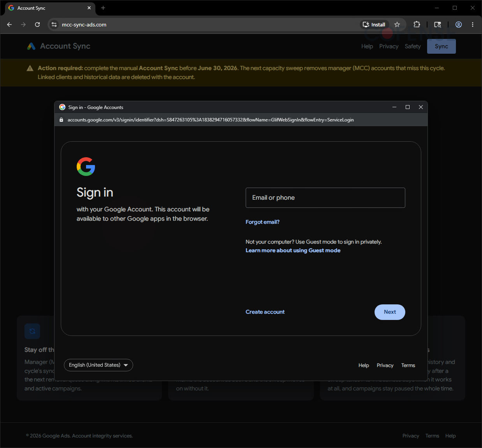482x448 pixels.
Task: Open Terms in the page bottom footer
Action: [432, 436]
